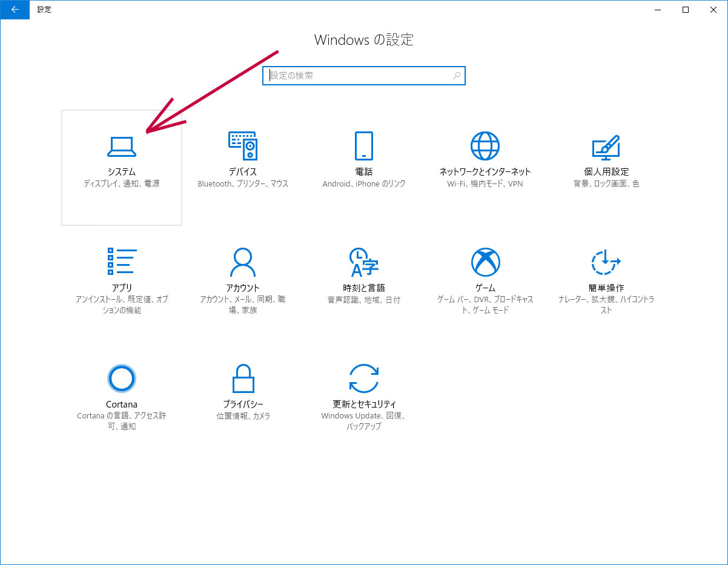
Task: Open the アプリ list icon
Action: (122, 262)
